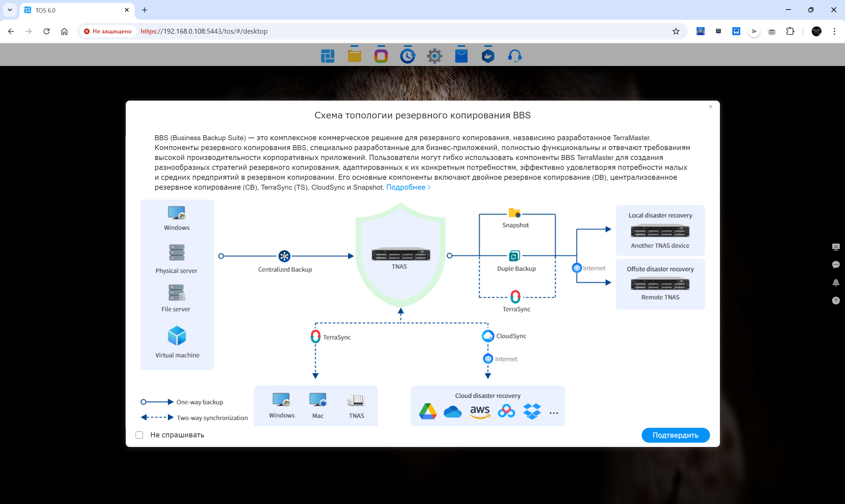
Task: Open the Backup clock icon
Action: (x=408, y=56)
